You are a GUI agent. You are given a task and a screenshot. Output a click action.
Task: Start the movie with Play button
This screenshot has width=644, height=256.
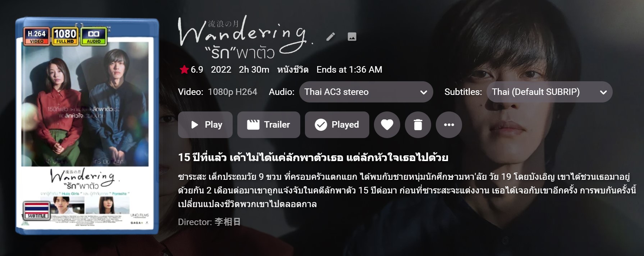205,125
